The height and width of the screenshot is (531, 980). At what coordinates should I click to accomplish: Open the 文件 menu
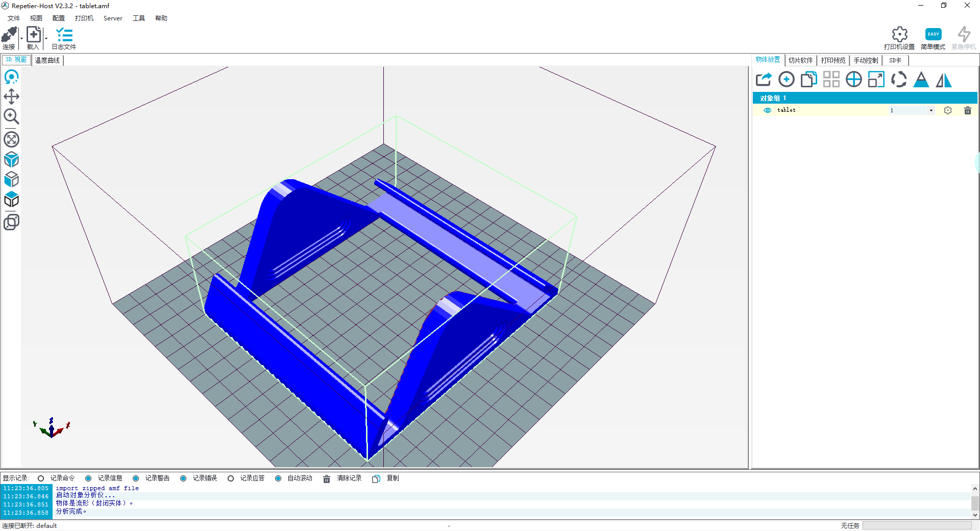pos(14,18)
